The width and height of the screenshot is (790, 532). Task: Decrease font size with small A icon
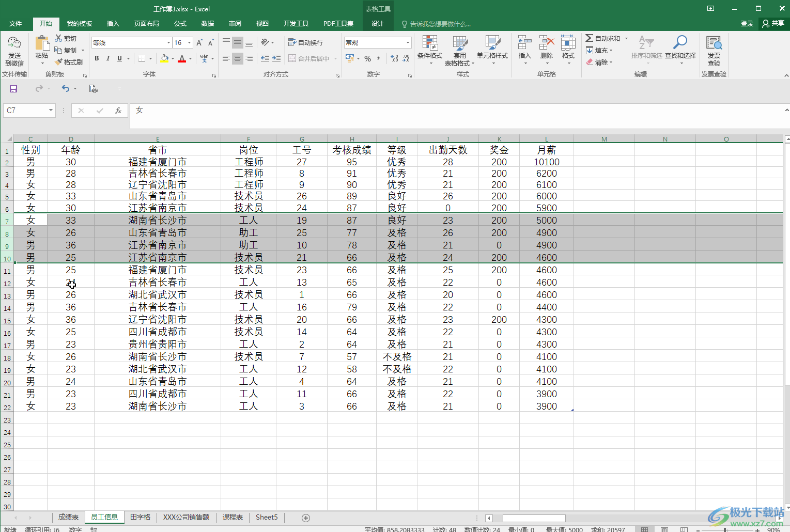pos(211,42)
